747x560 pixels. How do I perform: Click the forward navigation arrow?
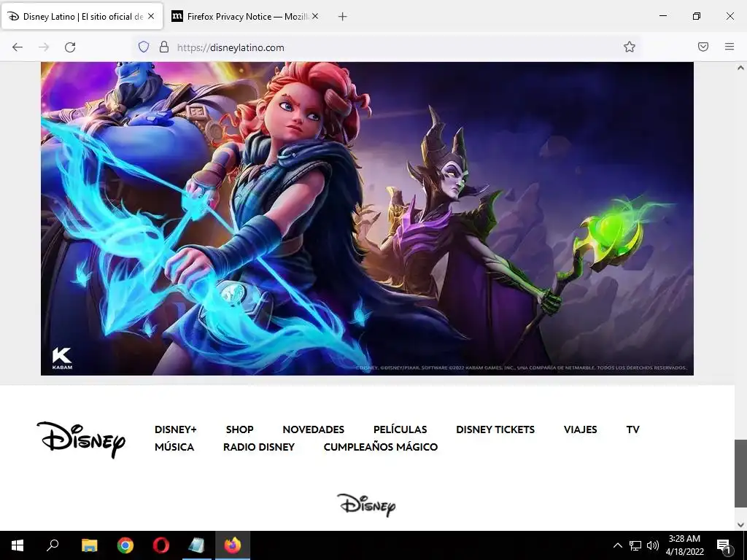point(44,47)
